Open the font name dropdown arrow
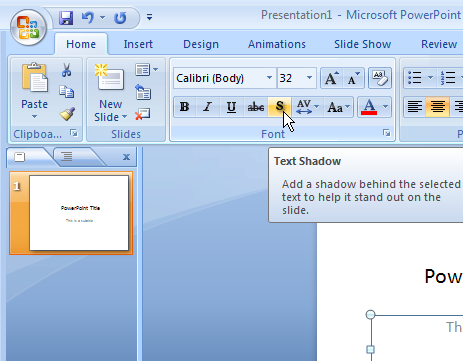 click(x=269, y=78)
